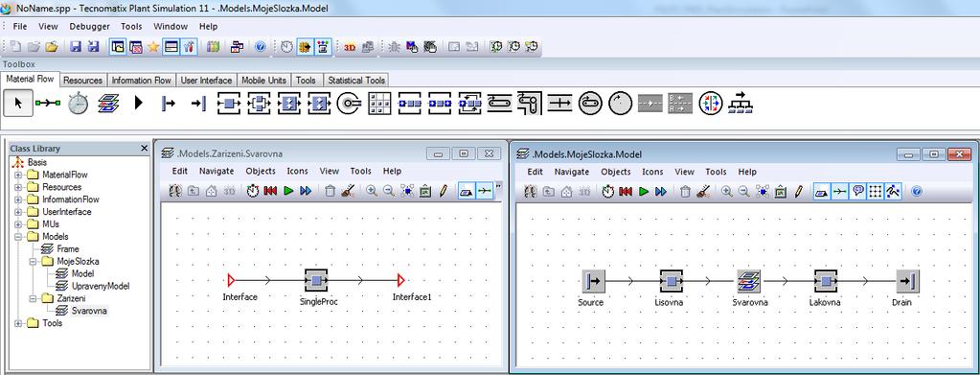Select the SingleProc object in the Toolbox

pyautogui.click(x=229, y=104)
